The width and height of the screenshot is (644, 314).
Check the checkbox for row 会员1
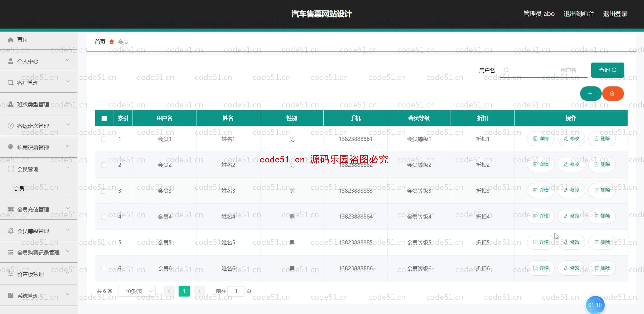[104, 139]
